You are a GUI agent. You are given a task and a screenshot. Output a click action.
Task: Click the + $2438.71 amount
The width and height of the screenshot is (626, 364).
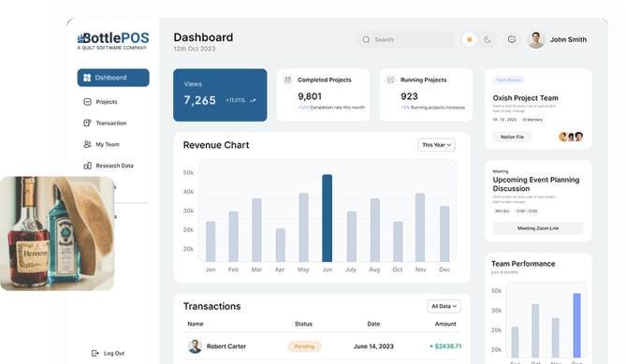[x=445, y=346]
